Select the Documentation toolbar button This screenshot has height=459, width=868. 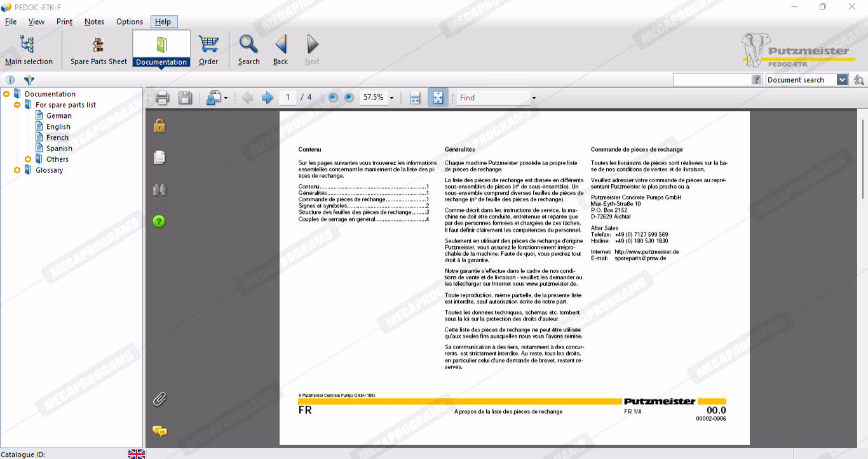pos(161,50)
